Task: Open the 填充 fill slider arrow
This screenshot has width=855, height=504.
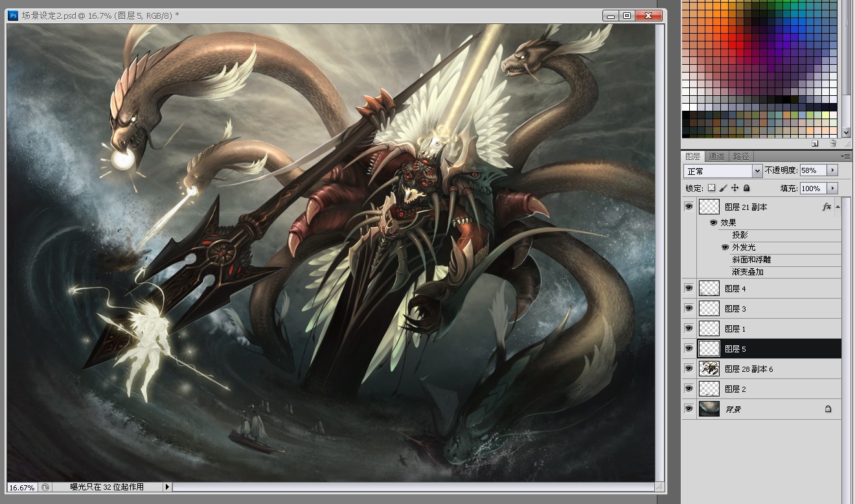Action: point(832,188)
